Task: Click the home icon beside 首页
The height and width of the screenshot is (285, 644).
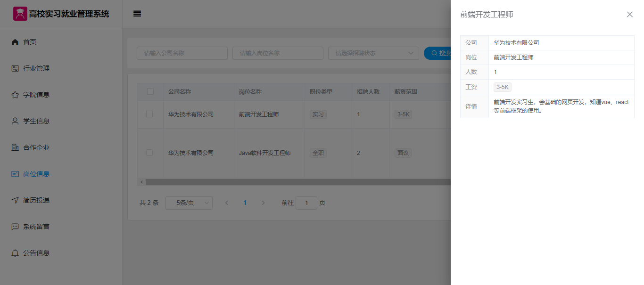Action: [x=15, y=42]
